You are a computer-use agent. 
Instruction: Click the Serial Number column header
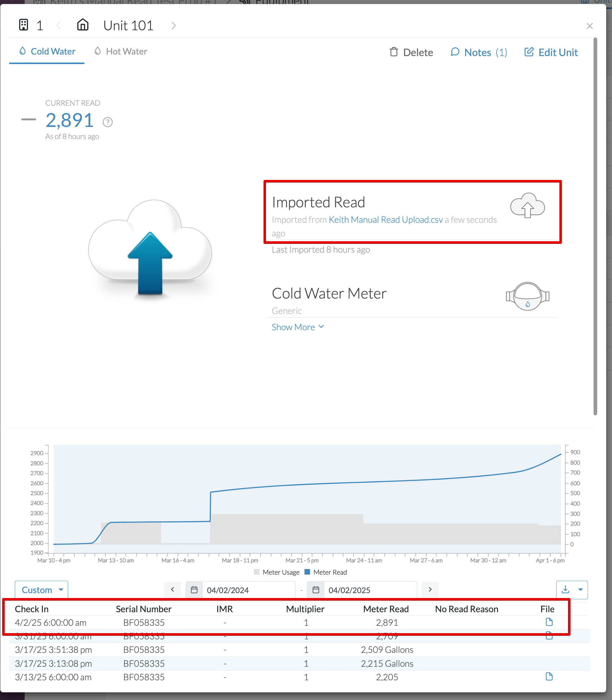click(144, 609)
